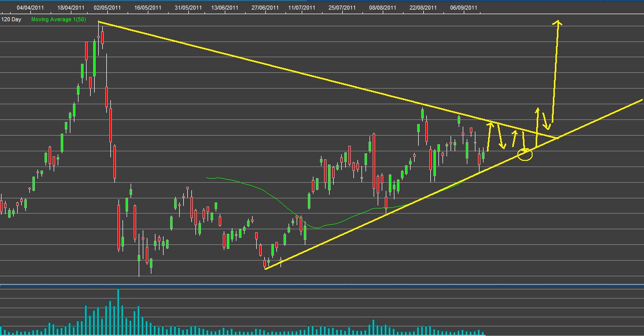Click the 25/07/2011 date label

pyautogui.click(x=342, y=8)
